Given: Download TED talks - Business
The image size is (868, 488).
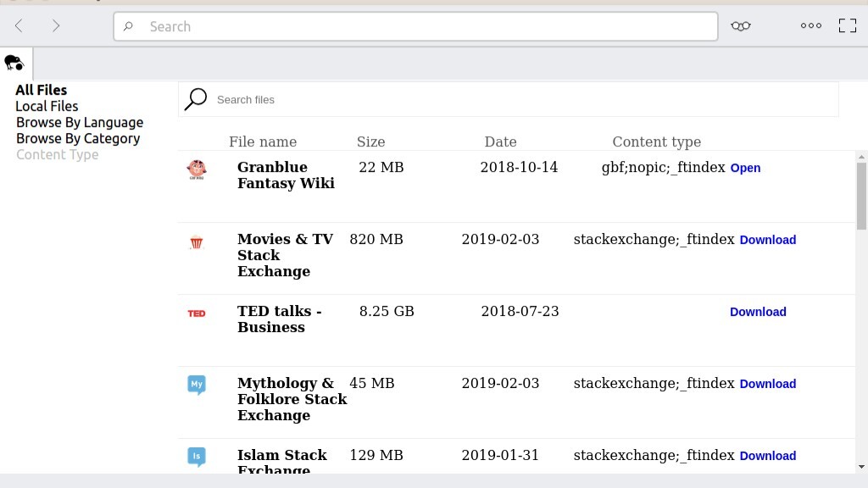Looking at the screenshot, I should coord(758,312).
